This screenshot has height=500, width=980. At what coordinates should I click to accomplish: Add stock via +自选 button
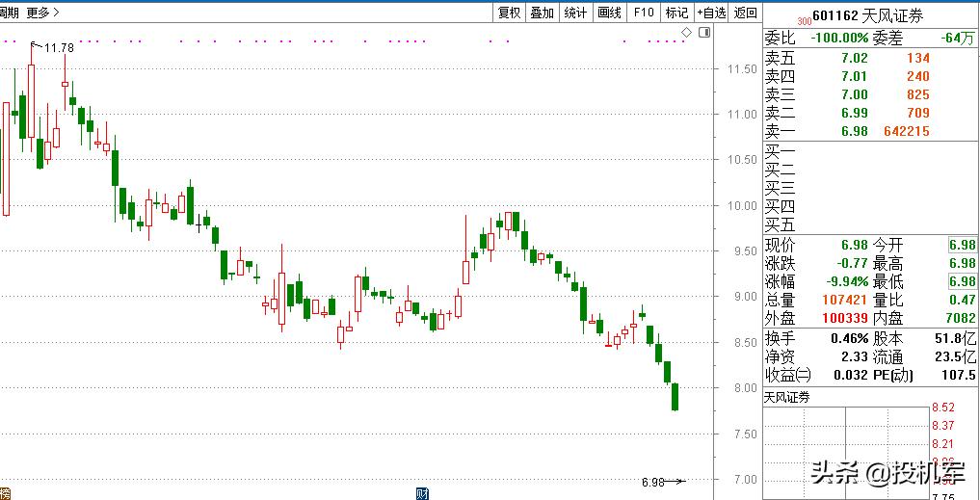pyautogui.click(x=712, y=13)
